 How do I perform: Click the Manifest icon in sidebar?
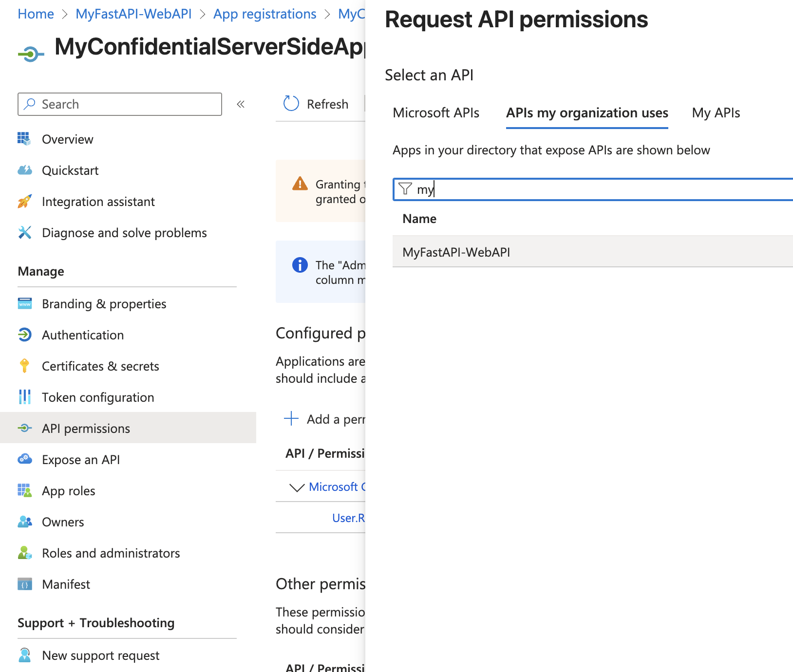(x=24, y=584)
